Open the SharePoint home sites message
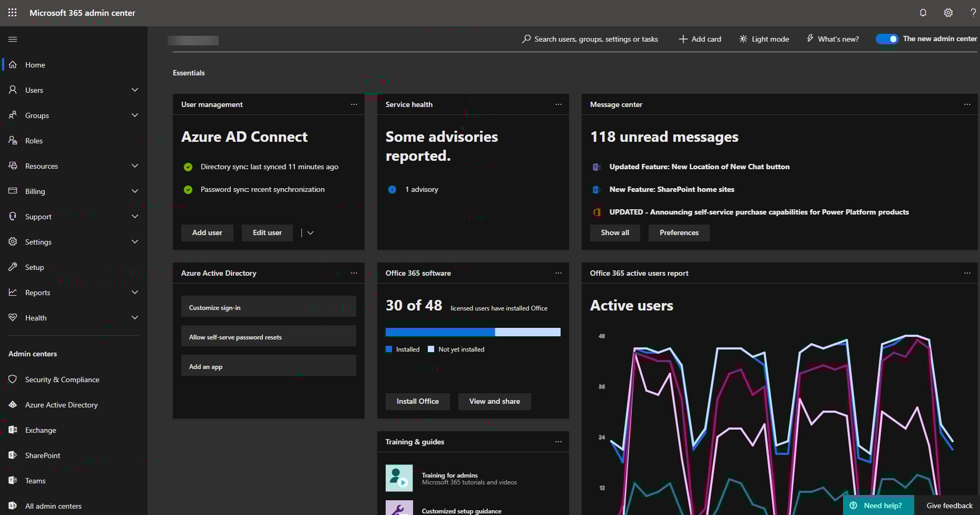 [x=671, y=189]
